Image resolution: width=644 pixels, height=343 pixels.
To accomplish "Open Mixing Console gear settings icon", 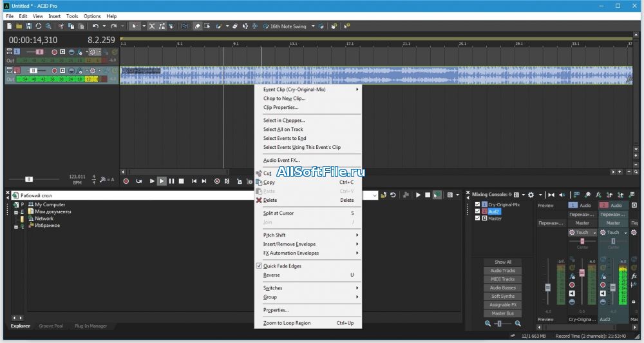I will (531, 195).
